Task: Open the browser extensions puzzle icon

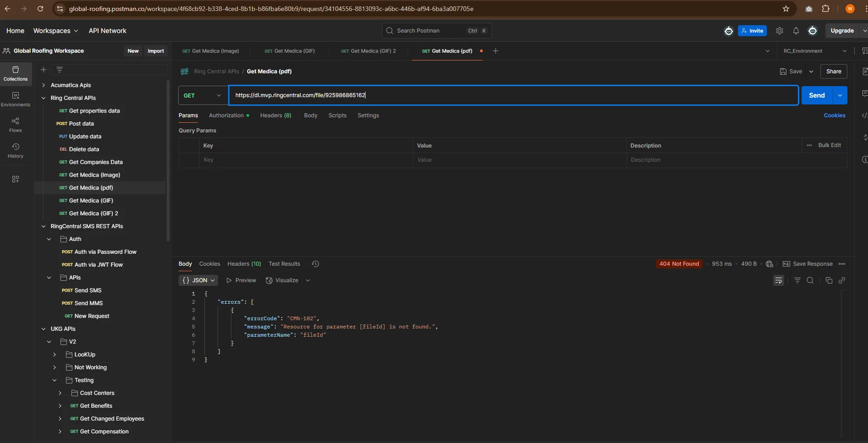Action: 826,9
